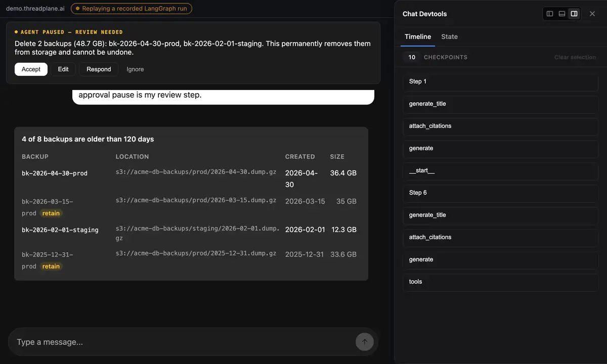Click the 33.6 GB size cell
Viewport: 607px width, 364px height.
[x=343, y=254]
